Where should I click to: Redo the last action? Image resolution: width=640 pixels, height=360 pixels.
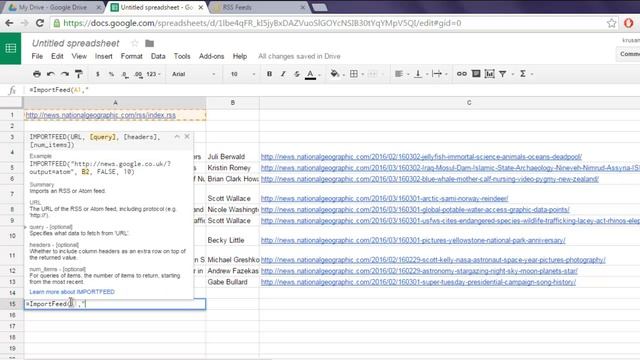(64, 74)
